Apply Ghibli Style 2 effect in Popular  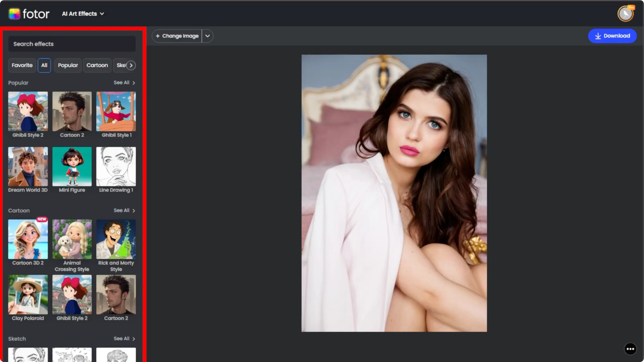coord(28,111)
